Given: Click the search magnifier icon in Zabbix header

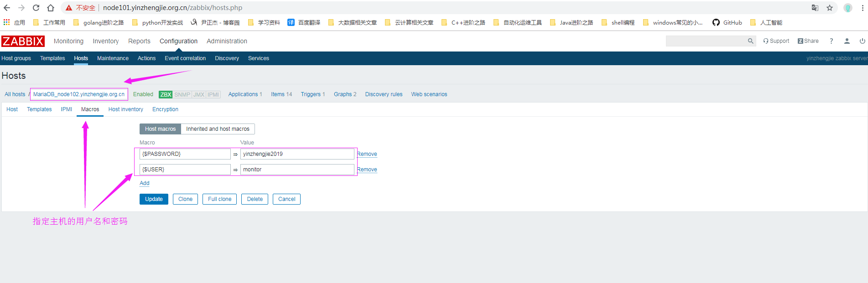Looking at the screenshot, I should [750, 41].
